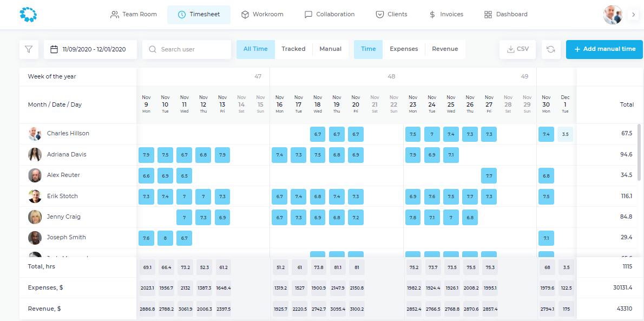Click the user profile photo at top right

(x=613, y=15)
